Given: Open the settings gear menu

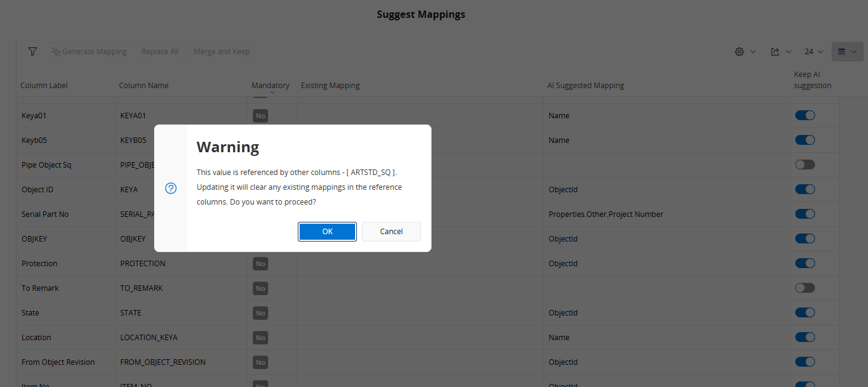Looking at the screenshot, I should [744, 52].
